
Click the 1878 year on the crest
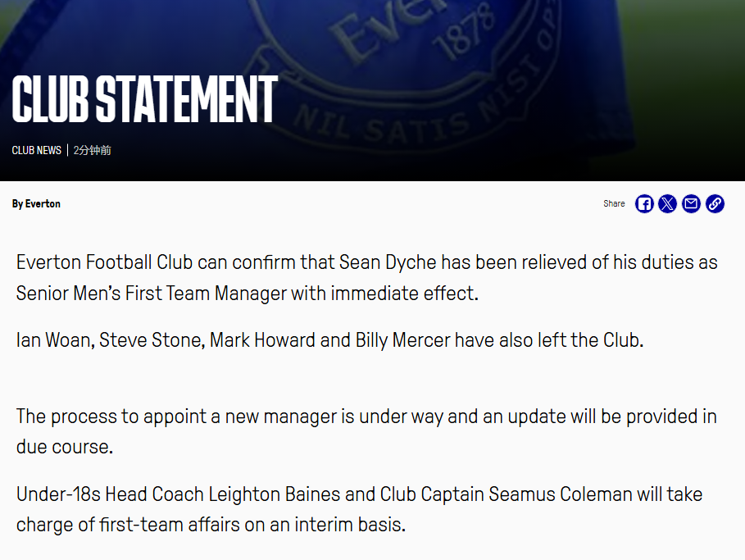pos(464,35)
